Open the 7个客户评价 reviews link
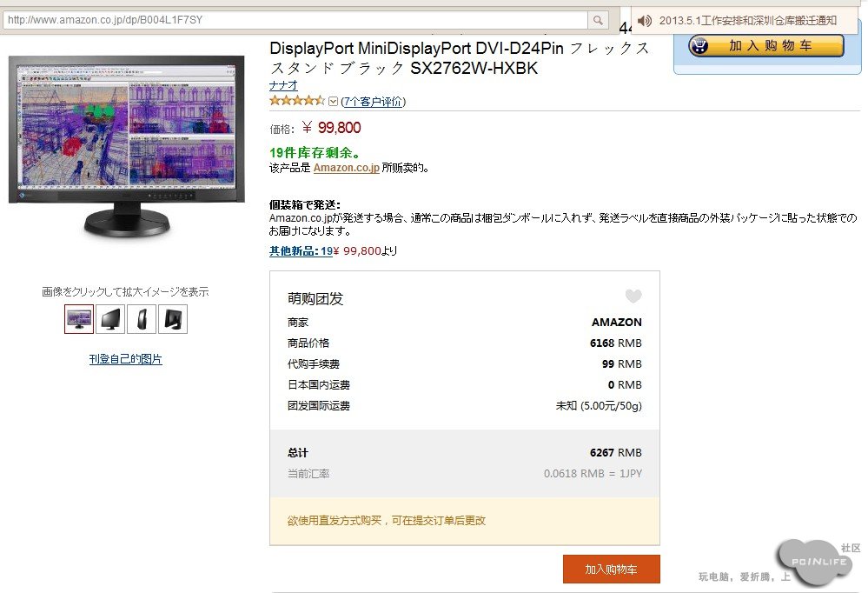This screenshot has width=868, height=593. pyautogui.click(x=373, y=102)
